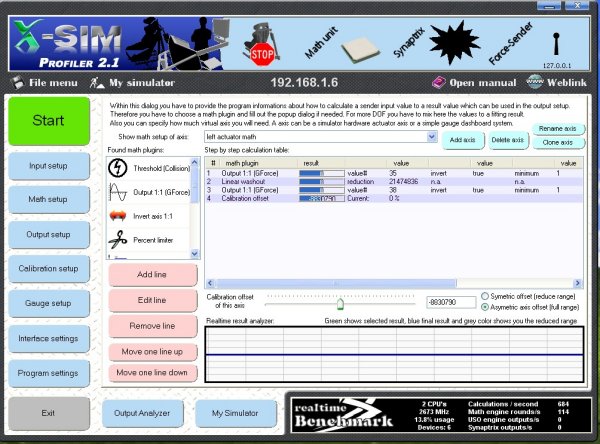Click the Rename axis button
The image size is (600, 444).
tap(558, 129)
